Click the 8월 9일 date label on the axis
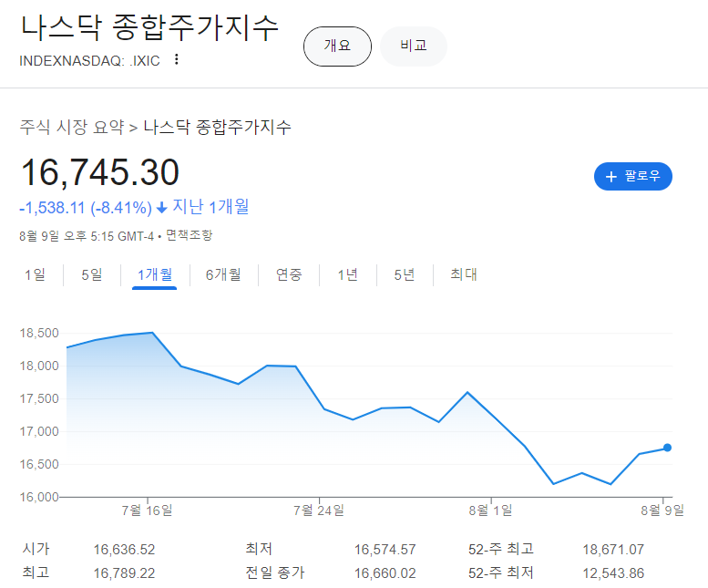The width and height of the screenshot is (708, 588). coord(662,511)
